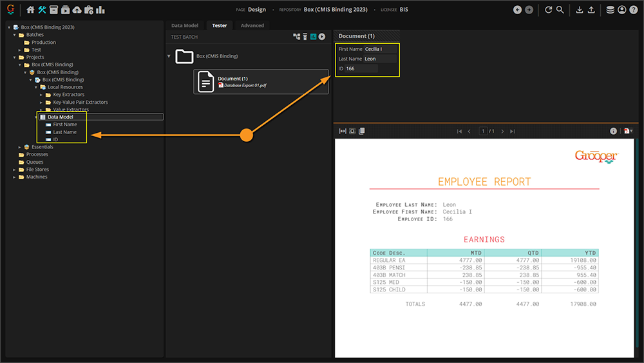Expand the Essentials tree node
This screenshot has width=644, height=363.
point(20,147)
